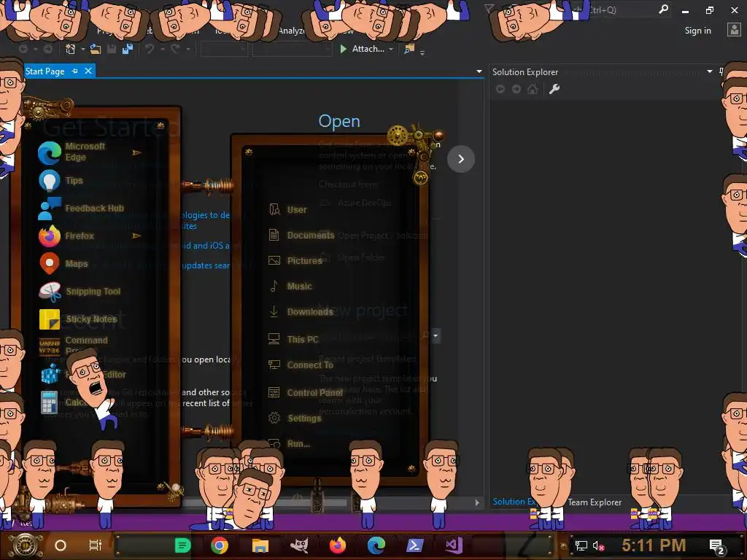Click Connect To in start menu
This screenshot has height=560, width=747.
click(301, 365)
